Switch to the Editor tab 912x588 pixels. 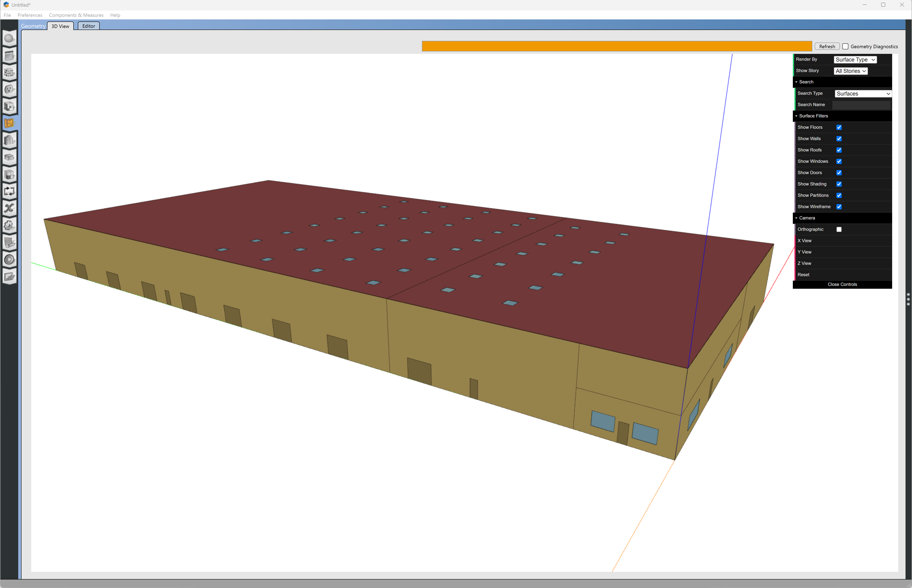point(88,26)
